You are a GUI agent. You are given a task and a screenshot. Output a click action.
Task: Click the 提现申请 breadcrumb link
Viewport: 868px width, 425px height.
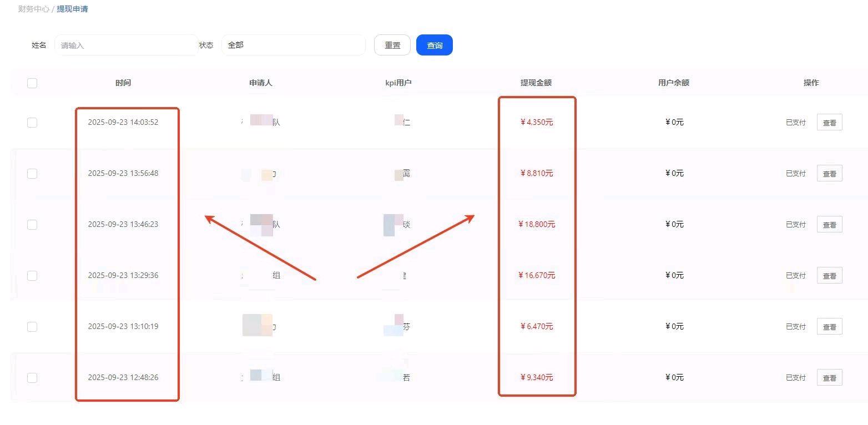[72, 9]
